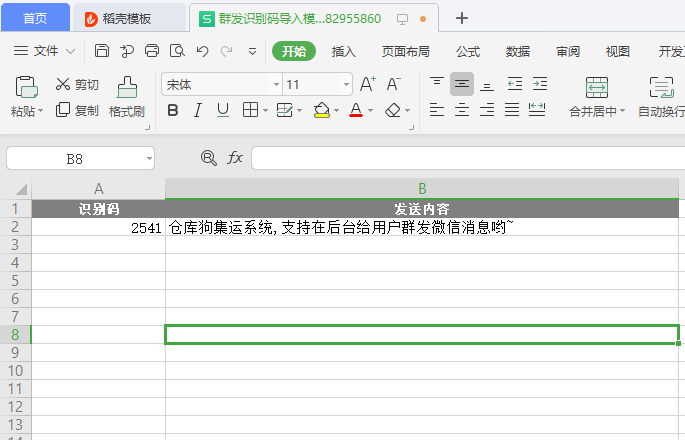Click into the formula bar input
Image resolution: width=685 pixels, height=440 pixels.
[x=468, y=158]
